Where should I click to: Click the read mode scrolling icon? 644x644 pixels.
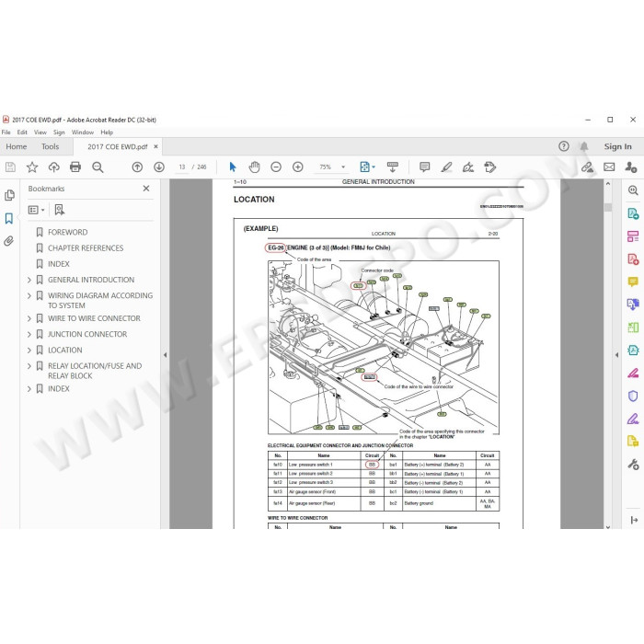393,167
